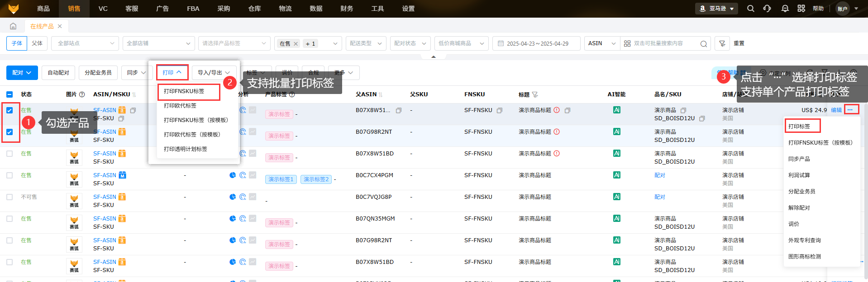Viewport: 868px width, 282px height.
Task: Open the 亚马逊 platform switcher dropdown
Action: point(716,9)
